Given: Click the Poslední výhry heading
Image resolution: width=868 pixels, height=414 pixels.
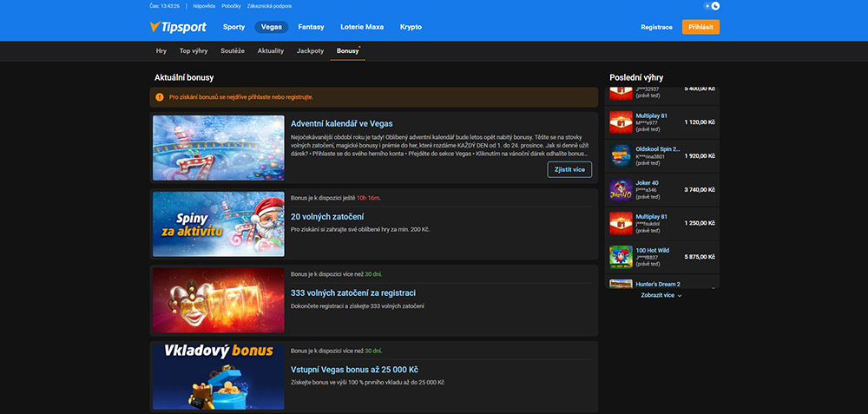Looking at the screenshot, I should 636,77.
